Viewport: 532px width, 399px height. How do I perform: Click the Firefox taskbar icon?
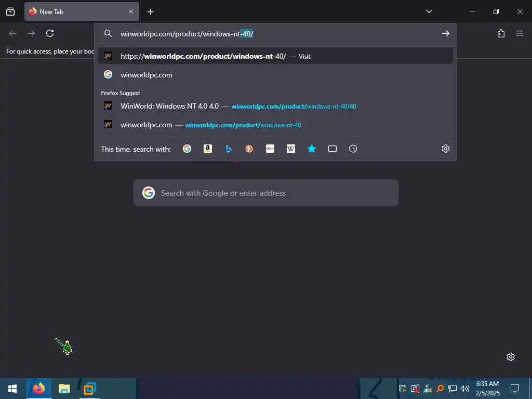click(x=38, y=389)
